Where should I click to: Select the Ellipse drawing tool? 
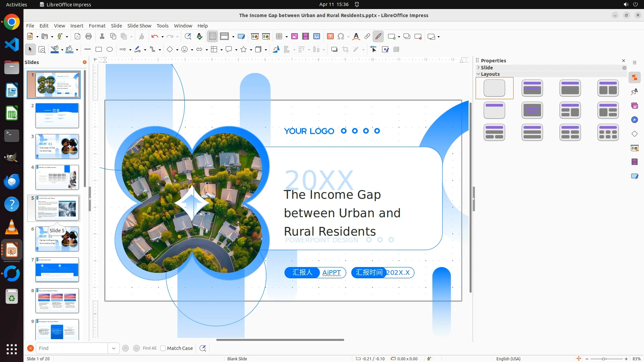110,50
